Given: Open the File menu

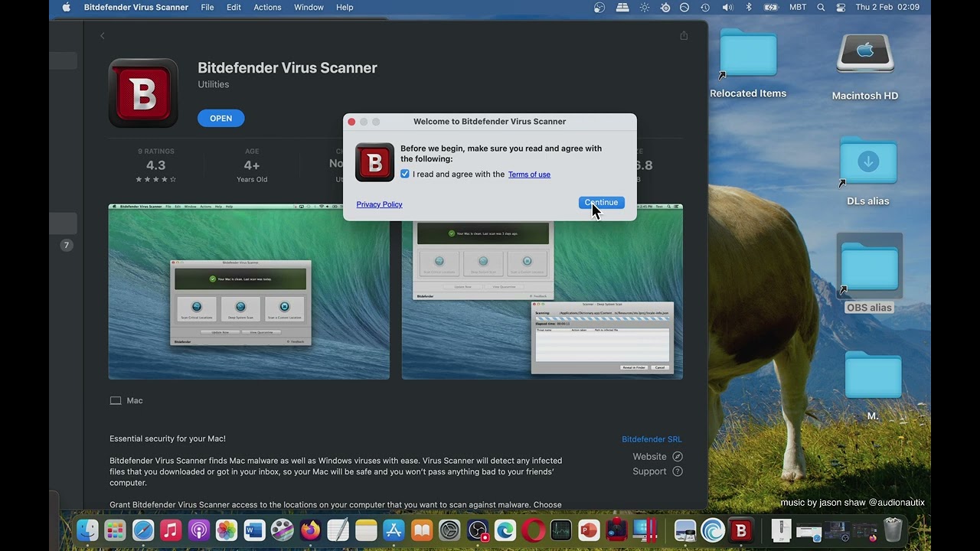Looking at the screenshot, I should 207,8.
